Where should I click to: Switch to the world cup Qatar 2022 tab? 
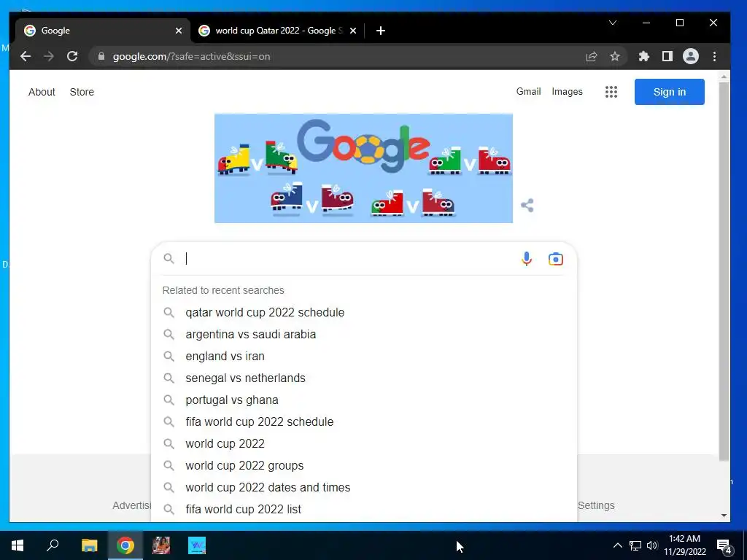[277, 31]
